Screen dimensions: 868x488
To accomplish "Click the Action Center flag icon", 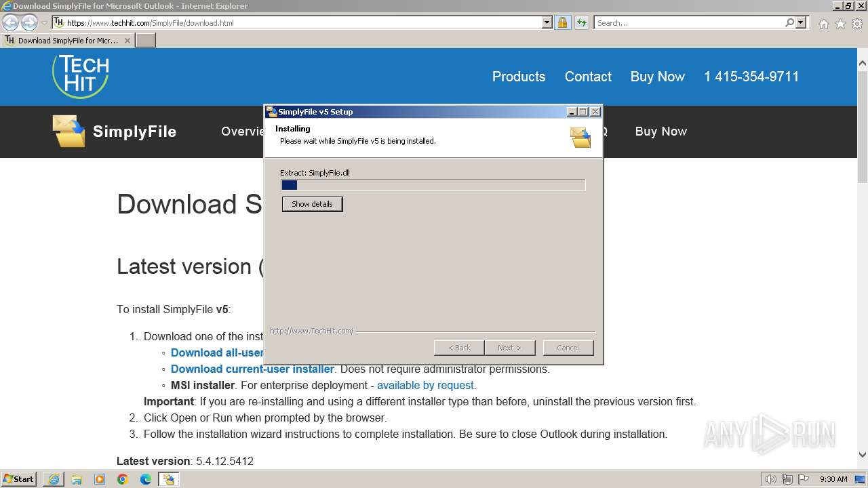I will point(803,479).
